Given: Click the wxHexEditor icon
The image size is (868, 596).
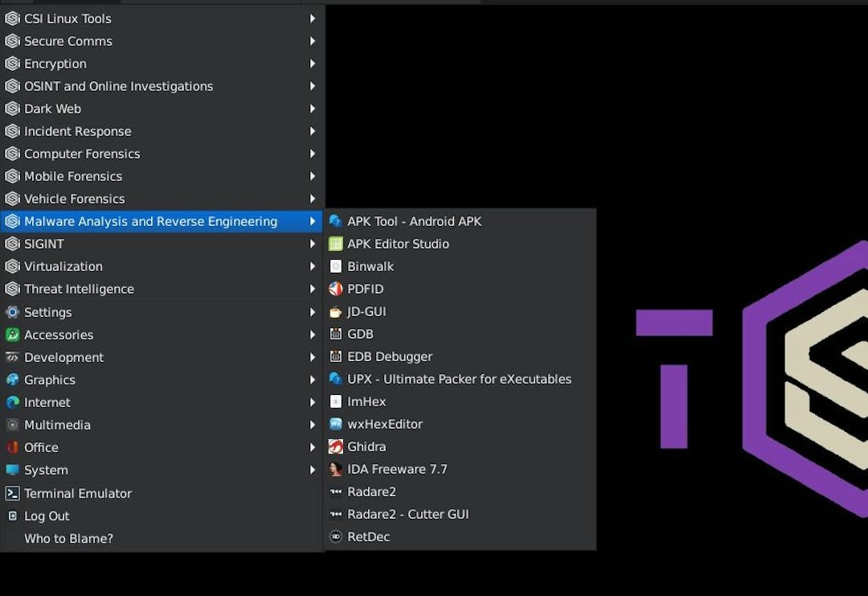Looking at the screenshot, I should 335,425.
